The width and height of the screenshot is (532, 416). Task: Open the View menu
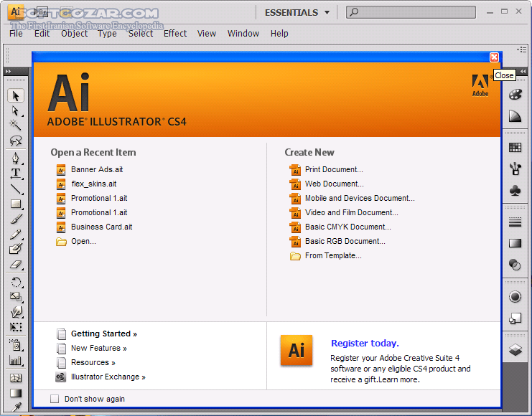(207, 34)
